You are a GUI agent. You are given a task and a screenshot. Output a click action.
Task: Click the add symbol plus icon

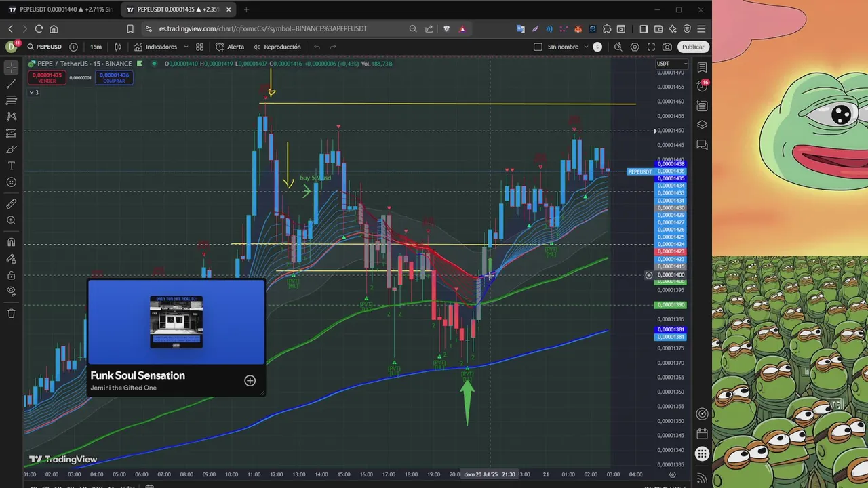[73, 47]
